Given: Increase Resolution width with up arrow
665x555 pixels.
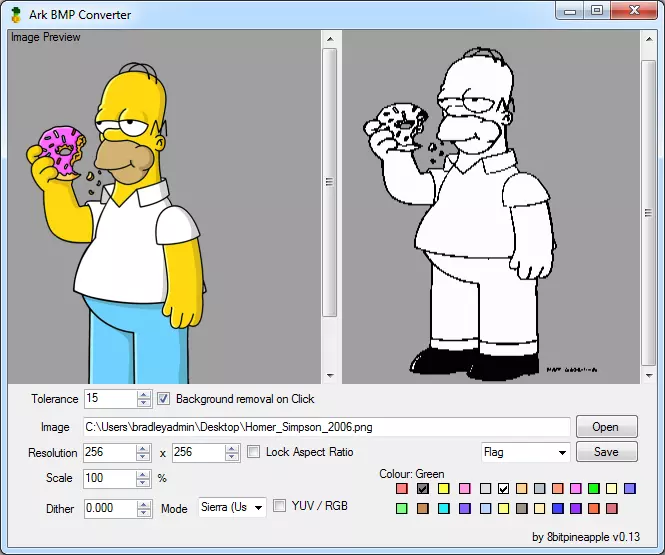Looking at the screenshot, I should click(143, 449).
